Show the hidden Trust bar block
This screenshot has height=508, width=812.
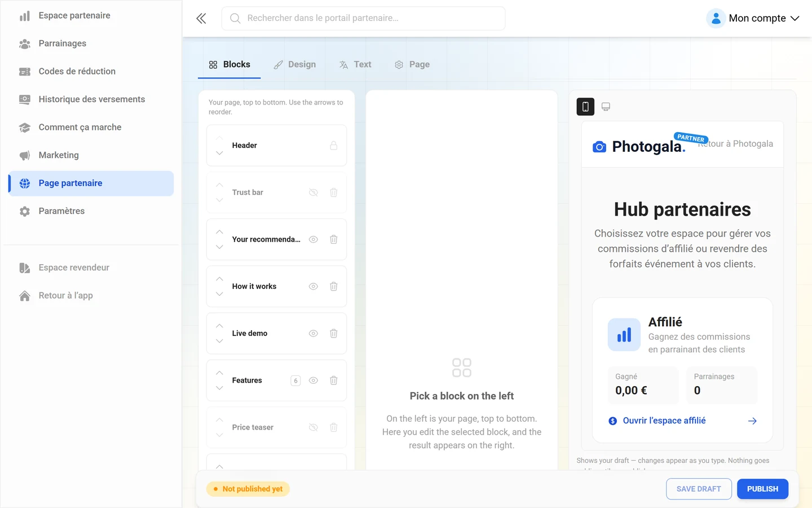pos(314,192)
